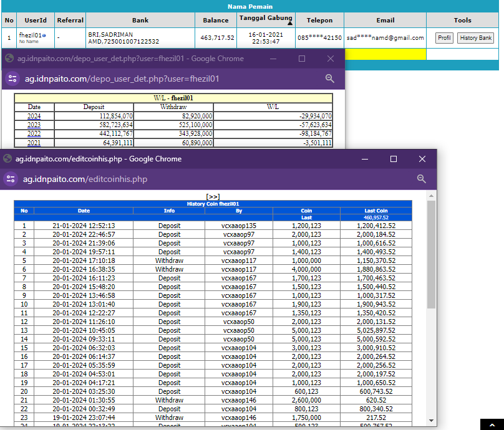This screenshot has height=430, width=504.
Task: Click last coin 1,880,863.52 in row 6
Action: (x=376, y=269)
